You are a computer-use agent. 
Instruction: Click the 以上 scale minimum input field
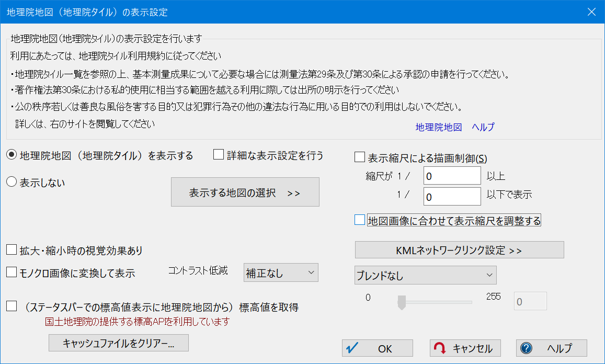[452, 176]
